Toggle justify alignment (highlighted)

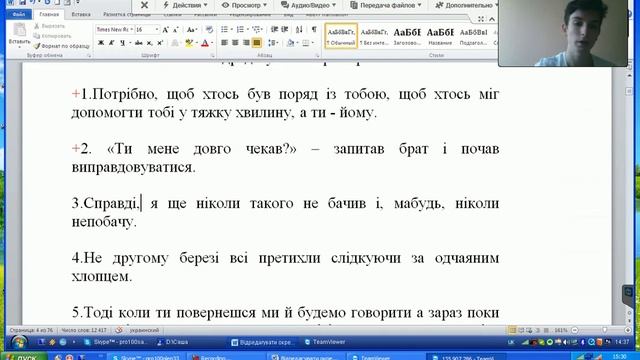pyautogui.click(x=256, y=42)
